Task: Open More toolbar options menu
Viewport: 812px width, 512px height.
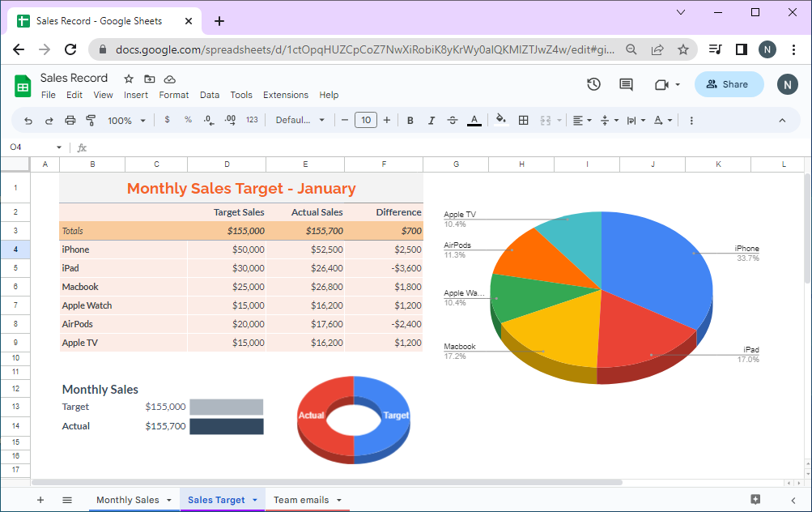Action: (691, 121)
